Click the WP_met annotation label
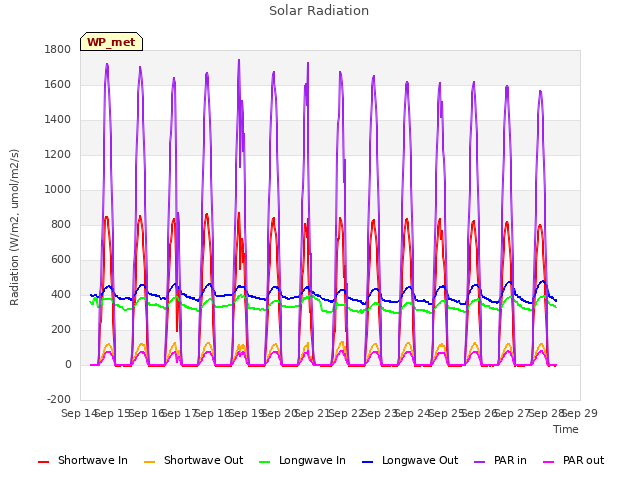 point(111,42)
